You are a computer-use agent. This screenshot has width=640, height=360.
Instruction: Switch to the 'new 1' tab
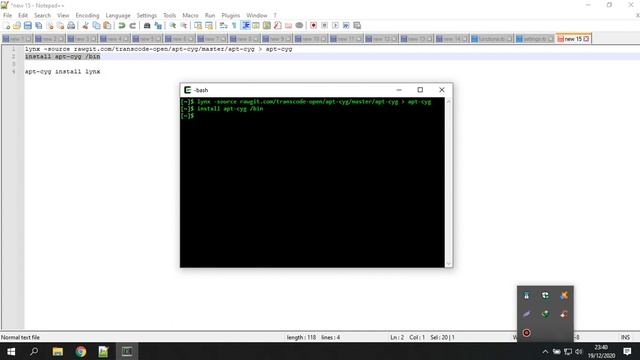coord(17,39)
